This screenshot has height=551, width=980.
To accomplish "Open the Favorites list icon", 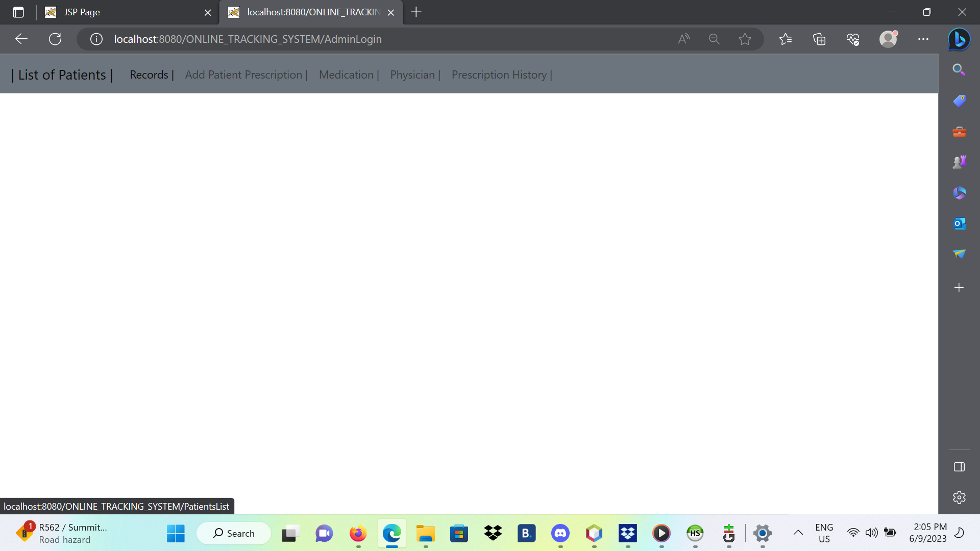I will click(x=786, y=39).
